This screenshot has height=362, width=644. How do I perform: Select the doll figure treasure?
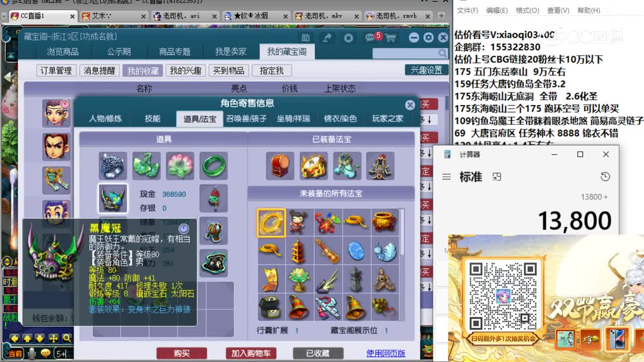(299, 223)
